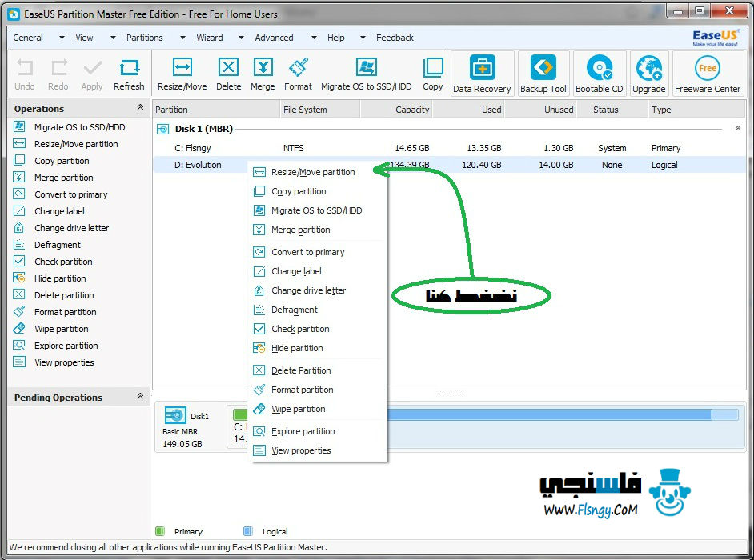Open the Data Recovery tool
The image size is (754, 560).
point(483,74)
